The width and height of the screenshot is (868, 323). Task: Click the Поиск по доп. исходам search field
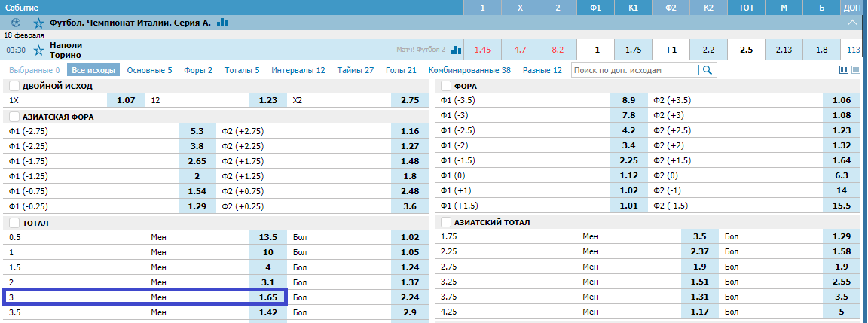(x=635, y=70)
